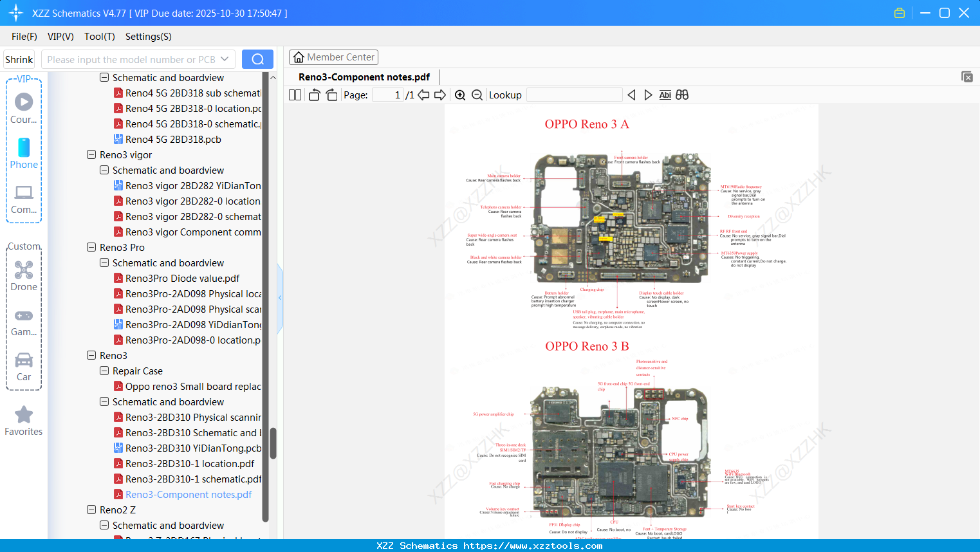Toggle the Abi match-text option
Viewport: 980px width, 552px height.
(x=665, y=95)
